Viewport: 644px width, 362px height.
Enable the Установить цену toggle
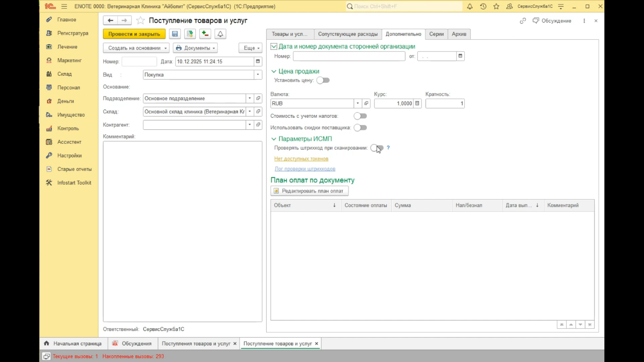click(323, 80)
